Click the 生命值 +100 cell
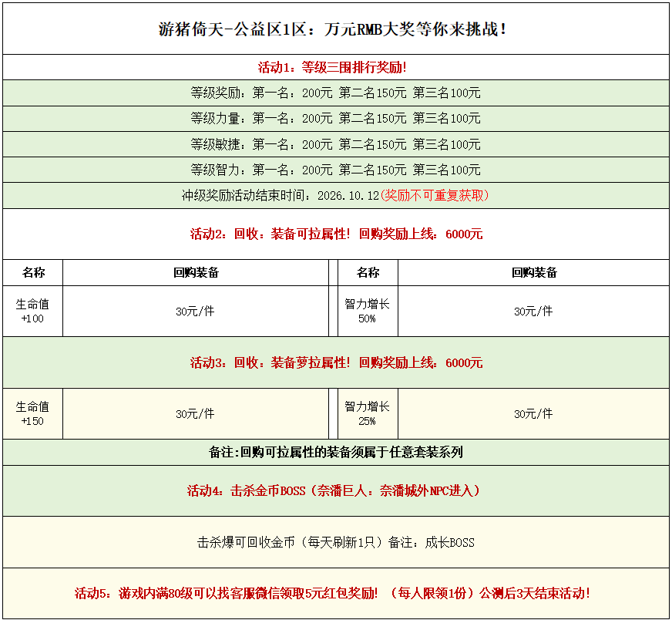 click(33, 312)
